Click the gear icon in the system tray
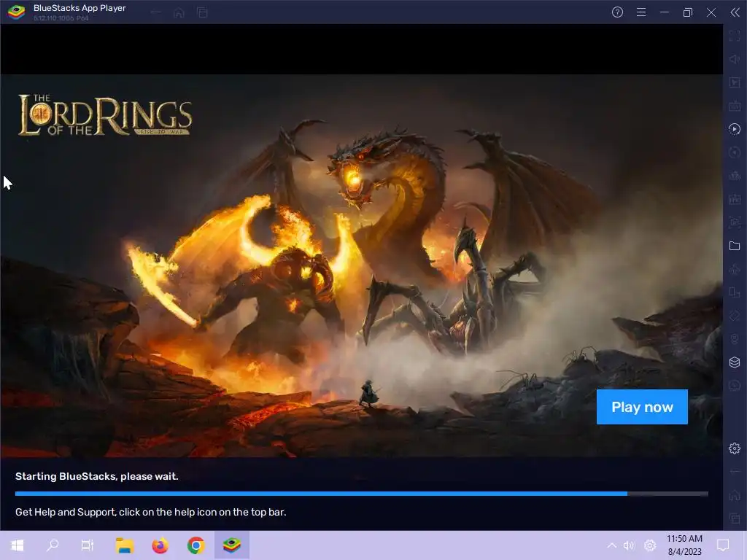This screenshot has height=560, width=747. coord(650,545)
